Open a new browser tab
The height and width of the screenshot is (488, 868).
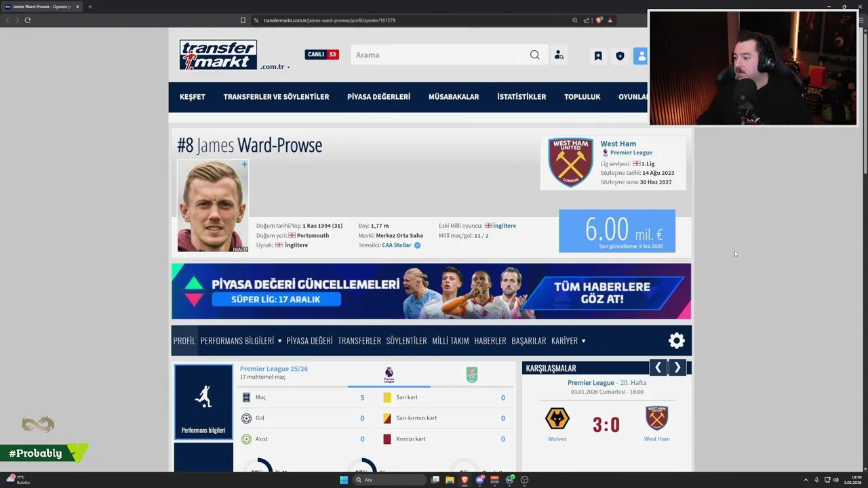coord(90,7)
